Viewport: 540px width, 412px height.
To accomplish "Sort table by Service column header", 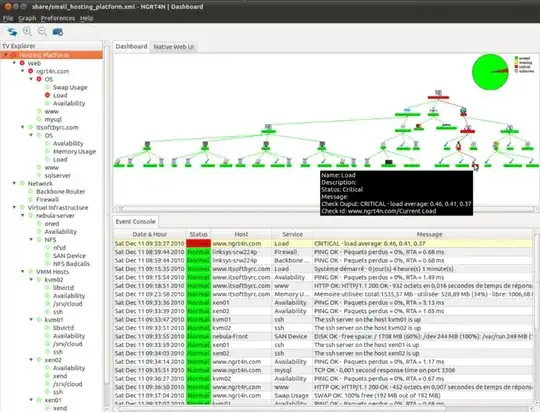I will coord(292,234).
